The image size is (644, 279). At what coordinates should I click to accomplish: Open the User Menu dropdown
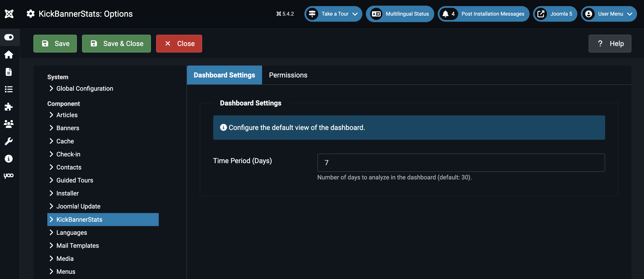[609, 14]
